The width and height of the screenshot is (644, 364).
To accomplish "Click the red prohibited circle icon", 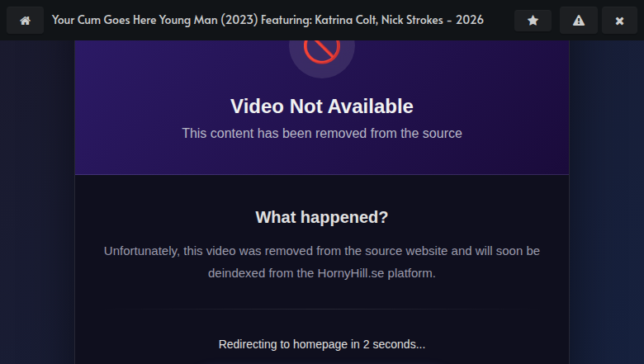I will (322, 50).
